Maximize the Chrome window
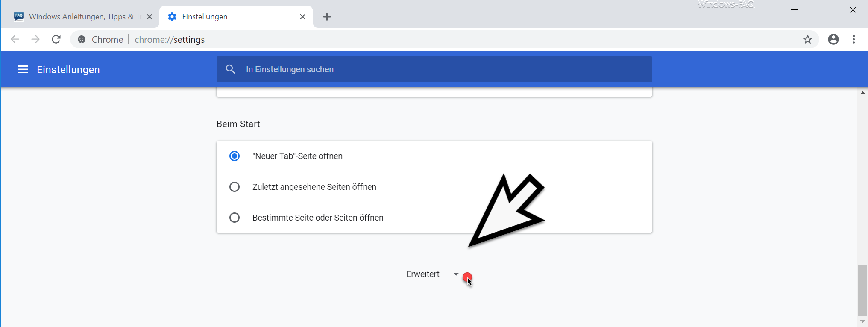The width and height of the screenshot is (868, 327). tap(824, 10)
